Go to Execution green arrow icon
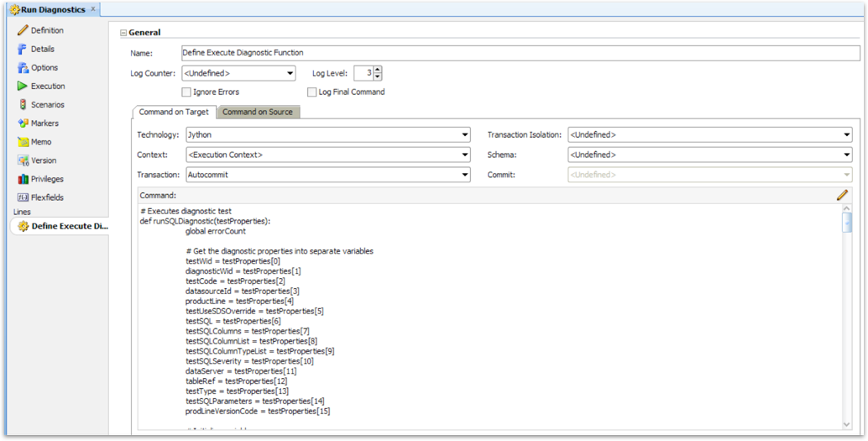This screenshot has height=441, width=868. (x=23, y=86)
